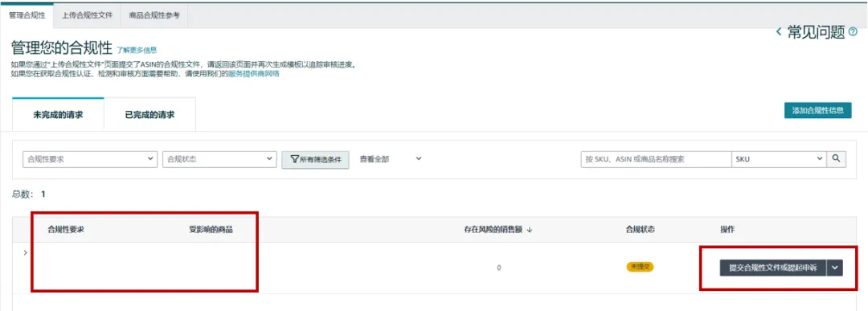This screenshot has width=868, height=311.
Task: Click the sort arrow next to 存在风险的销售额
Action: [x=529, y=230]
